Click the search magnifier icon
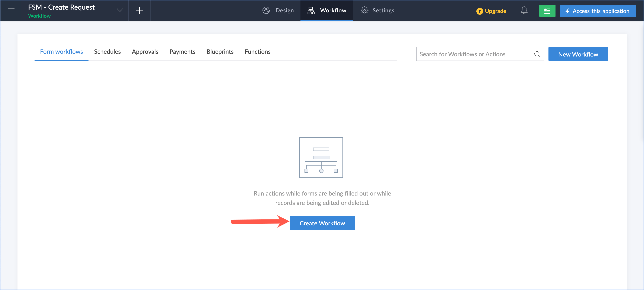The image size is (644, 290). click(x=537, y=54)
